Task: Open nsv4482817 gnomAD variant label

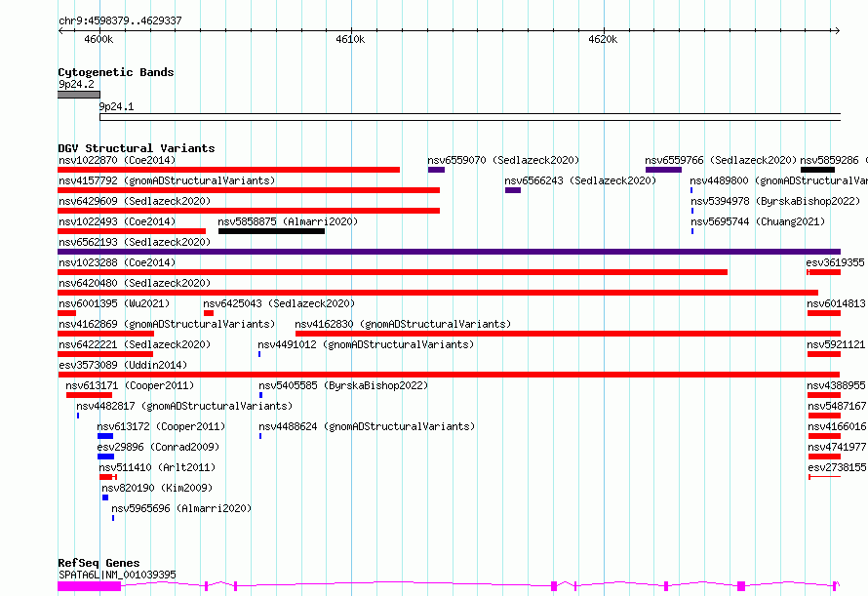Action: click(x=184, y=406)
